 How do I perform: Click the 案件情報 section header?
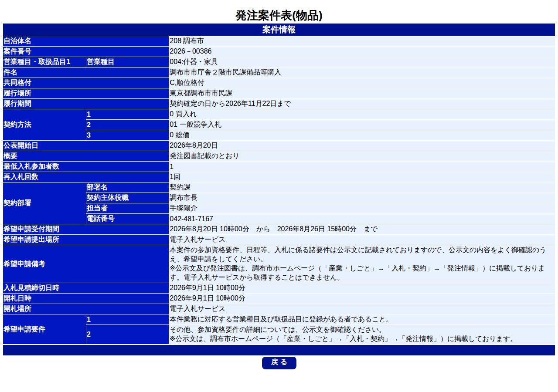pos(279,30)
